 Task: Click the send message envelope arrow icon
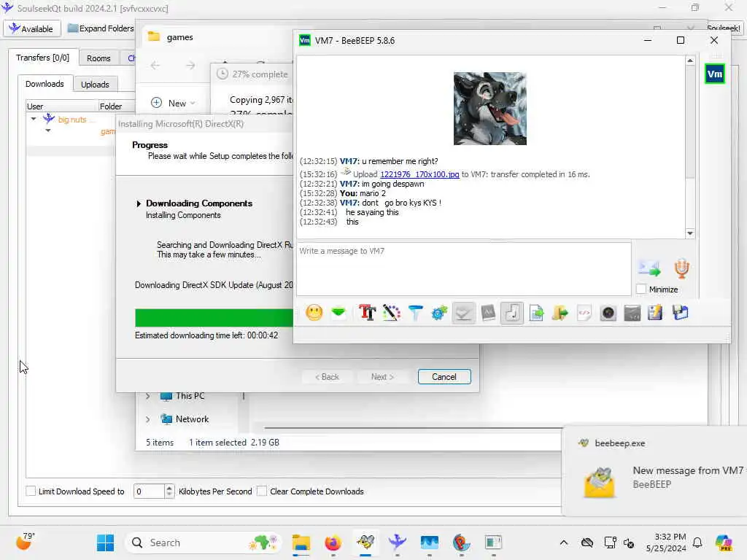tap(649, 268)
